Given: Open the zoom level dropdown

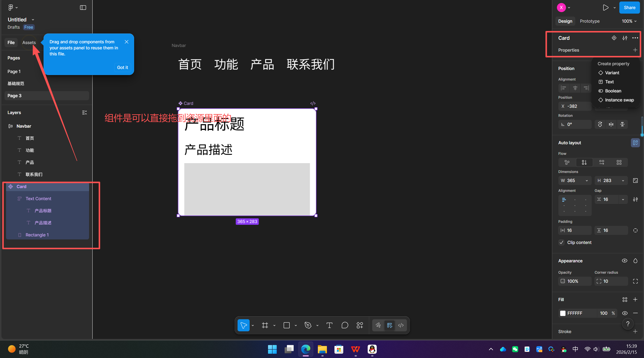Looking at the screenshot, I should (629, 21).
